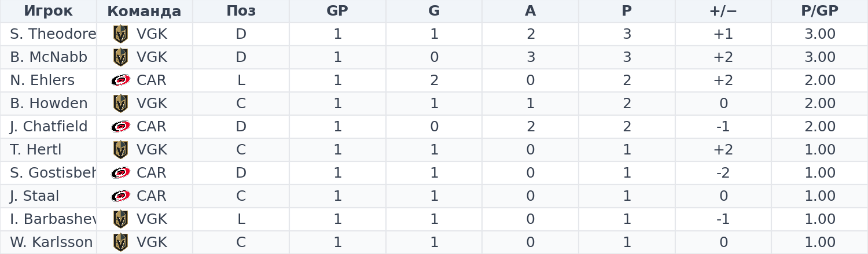Sort by the Поз column header
Image resolution: width=868 pixels, height=254 pixels.
[x=241, y=11]
